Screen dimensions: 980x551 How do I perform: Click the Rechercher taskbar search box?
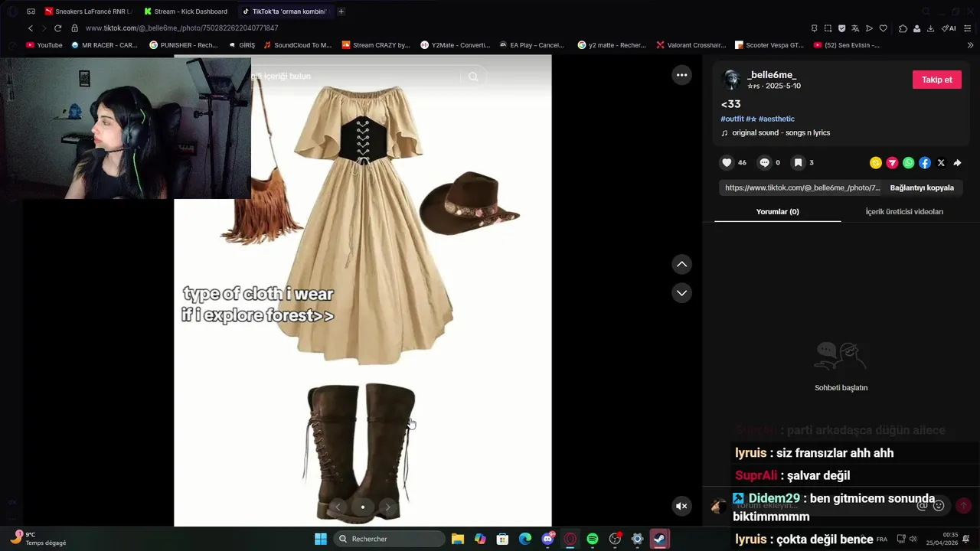(x=390, y=539)
